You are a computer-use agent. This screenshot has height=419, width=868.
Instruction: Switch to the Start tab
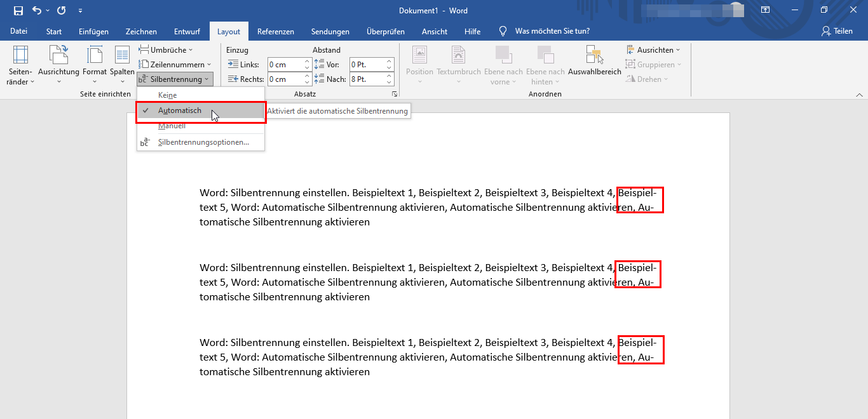[54, 31]
